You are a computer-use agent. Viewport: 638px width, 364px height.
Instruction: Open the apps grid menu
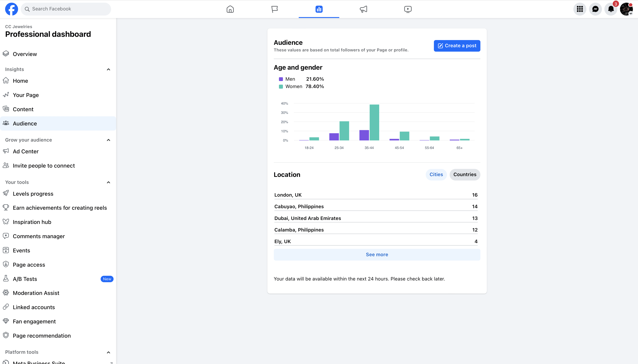coord(580,9)
